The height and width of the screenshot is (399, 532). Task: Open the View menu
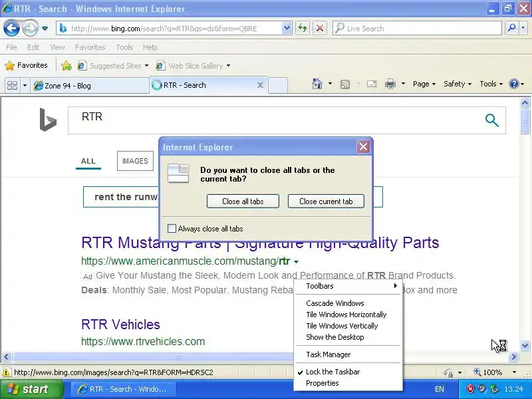point(57,47)
